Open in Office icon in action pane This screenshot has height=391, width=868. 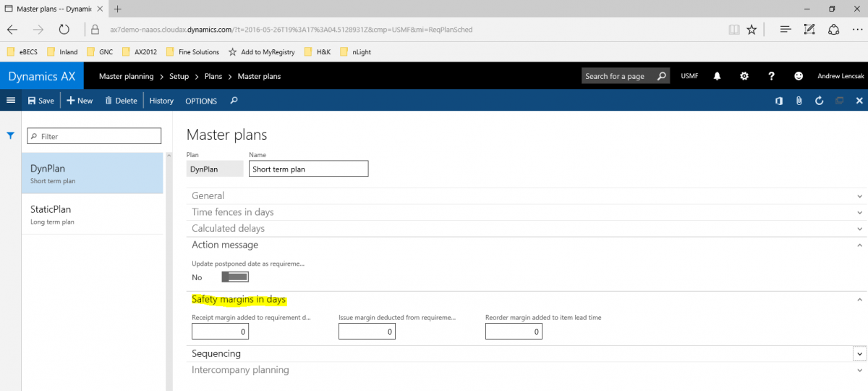click(x=779, y=101)
